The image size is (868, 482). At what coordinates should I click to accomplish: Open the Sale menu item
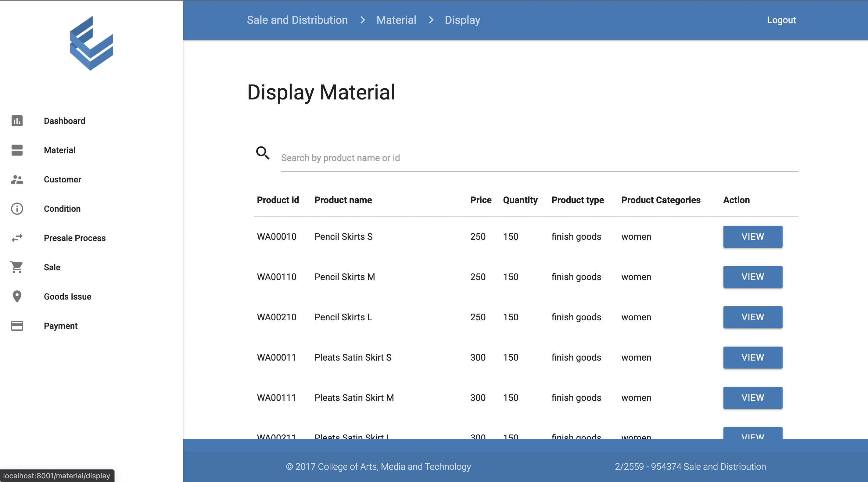pos(52,267)
